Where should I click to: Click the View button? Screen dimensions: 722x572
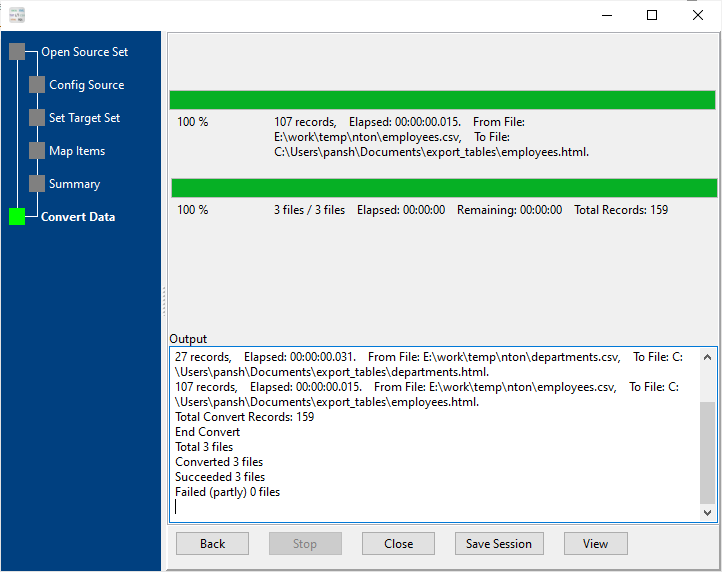pos(595,544)
